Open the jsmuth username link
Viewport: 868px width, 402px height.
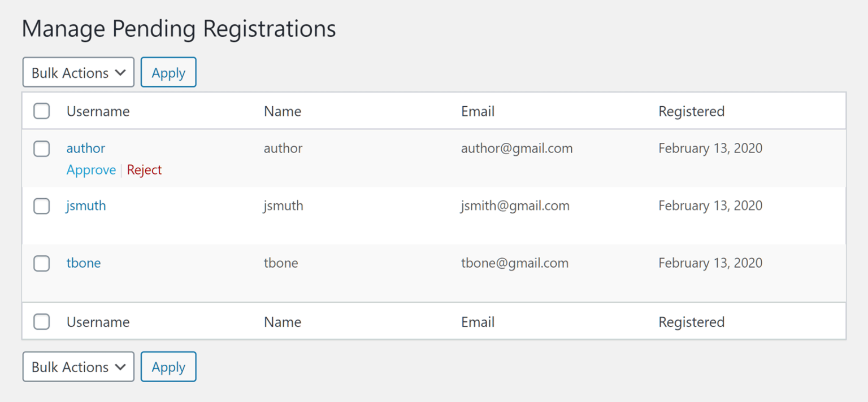coord(86,206)
